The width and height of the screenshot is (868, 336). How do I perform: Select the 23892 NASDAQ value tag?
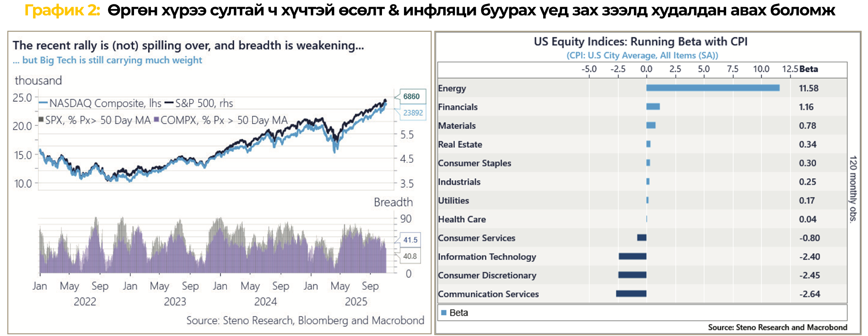point(413,113)
